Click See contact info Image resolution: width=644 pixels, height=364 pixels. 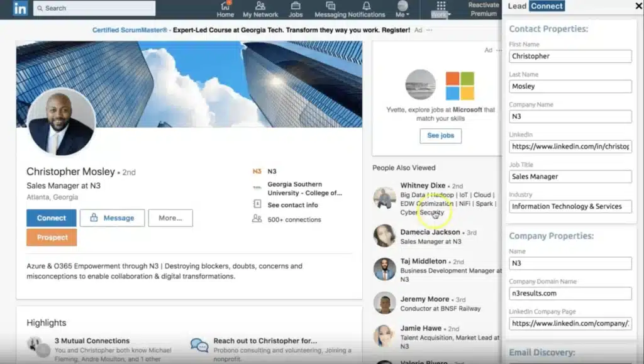pyautogui.click(x=292, y=205)
